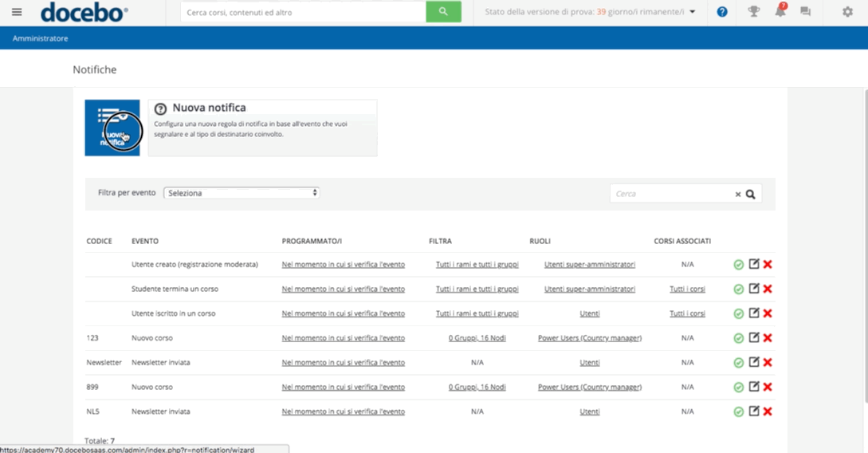The image size is (868, 453).
Task: Open the hamburger main menu
Action: [17, 12]
